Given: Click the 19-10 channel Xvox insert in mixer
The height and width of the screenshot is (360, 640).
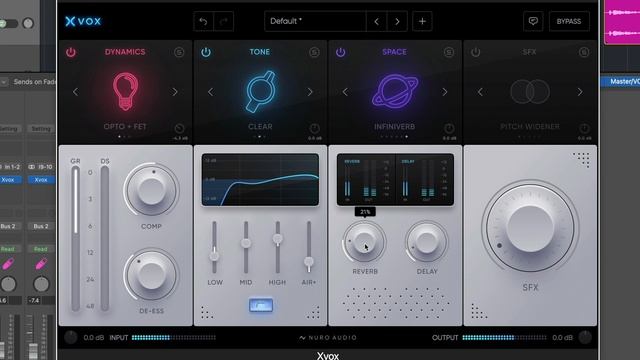Looking at the screenshot, I should point(41,180).
